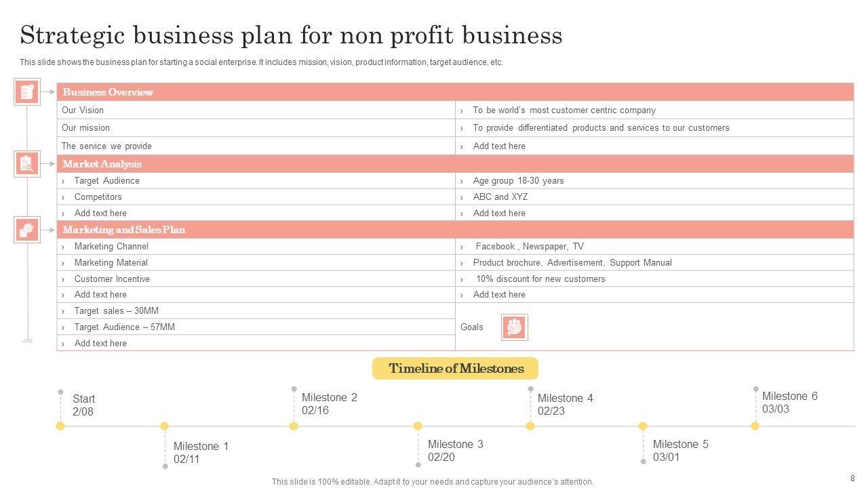Click the 'Our Vision' table cell
The height and width of the screenshot is (488, 868).
click(x=256, y=110)
